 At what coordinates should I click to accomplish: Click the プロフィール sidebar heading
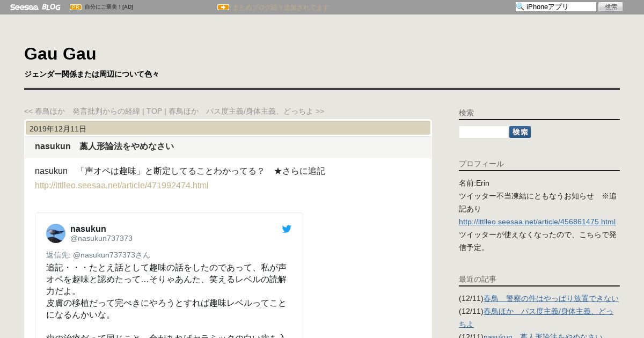coord(481,164)
